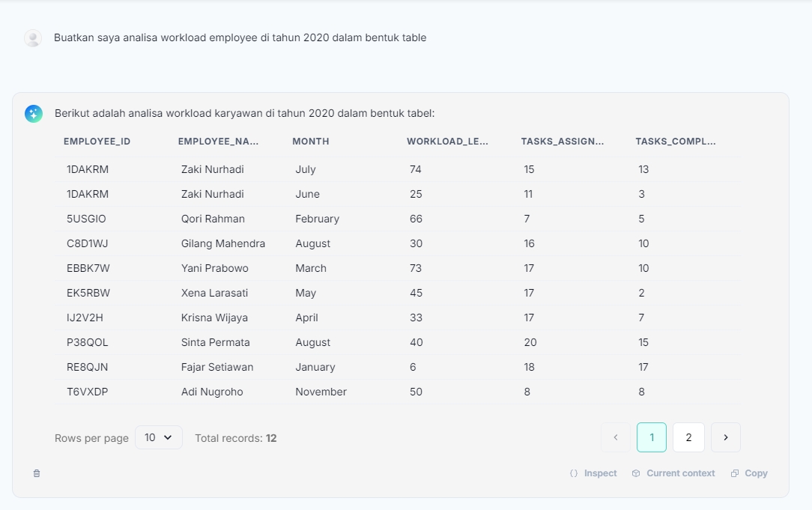812x510 pixels.
Task: Click the AI assistant sparkle avatar
Action: click(x=34, y=114)
